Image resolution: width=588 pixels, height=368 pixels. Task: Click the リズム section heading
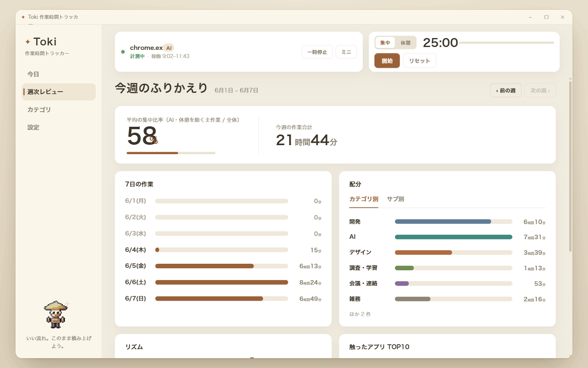(134, 347)
